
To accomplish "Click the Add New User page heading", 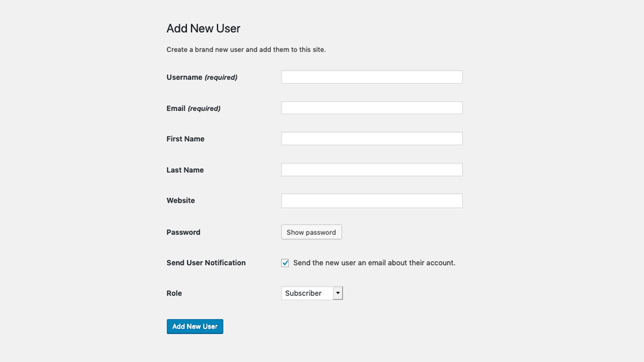I will click(x=203, y=29).
